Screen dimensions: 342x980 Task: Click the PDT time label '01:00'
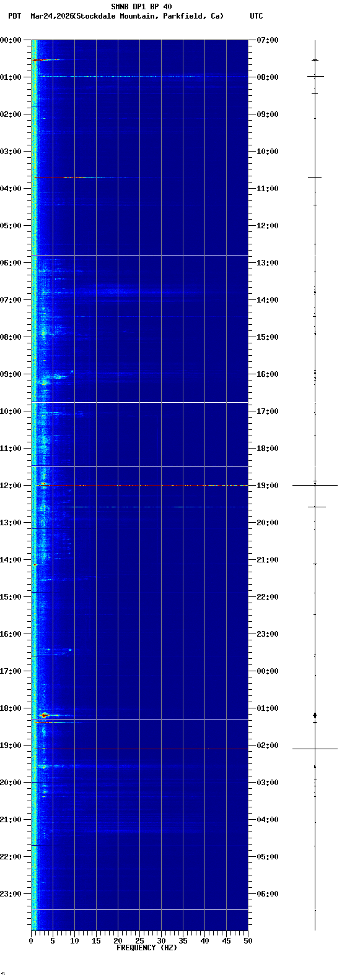[11, 77]
